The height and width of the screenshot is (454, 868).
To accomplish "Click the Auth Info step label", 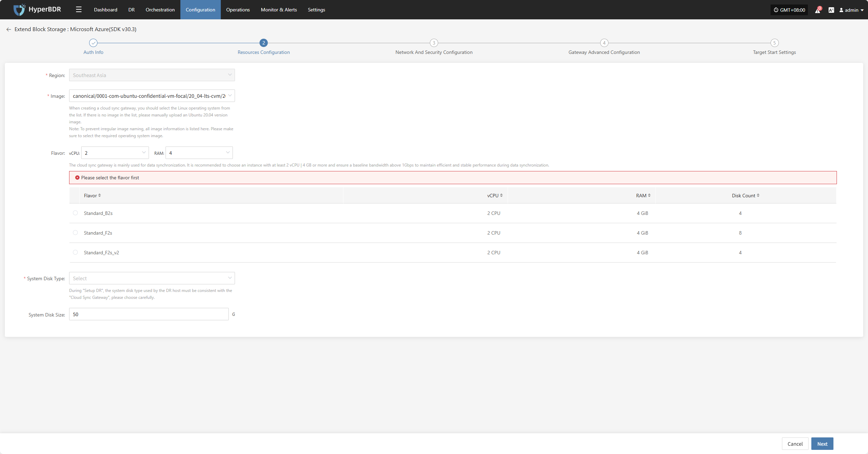I will point(93,52).
